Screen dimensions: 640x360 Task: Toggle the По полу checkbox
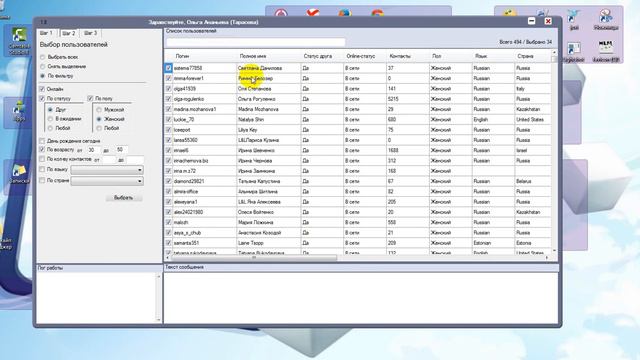click(x=90, y=98)
